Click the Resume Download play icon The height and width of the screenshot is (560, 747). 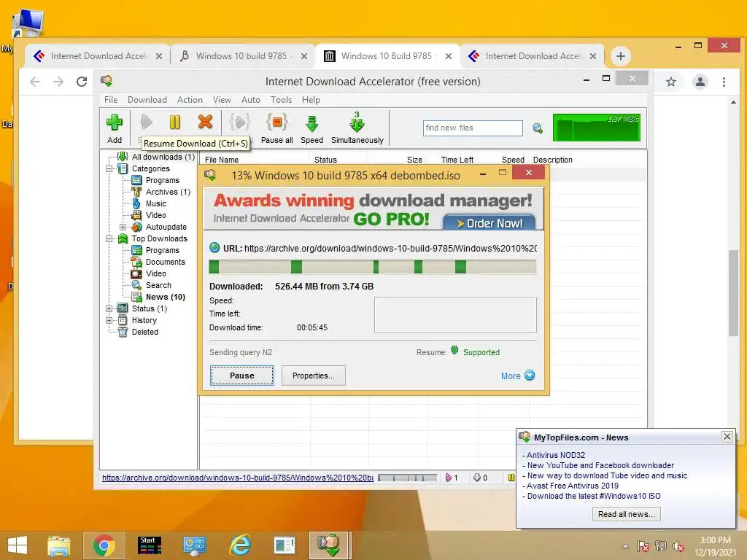pos(146,122)
